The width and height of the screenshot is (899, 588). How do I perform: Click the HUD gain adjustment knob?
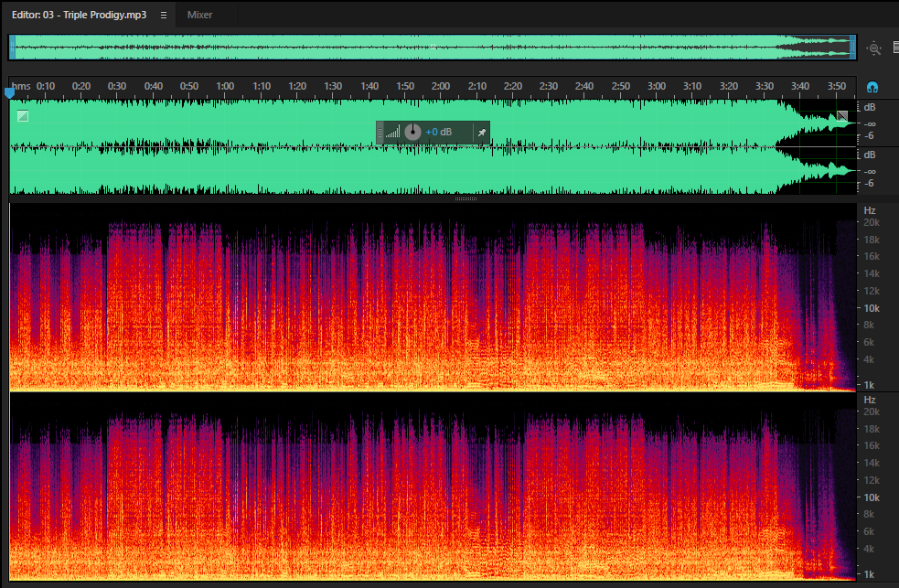pos(412,132)
